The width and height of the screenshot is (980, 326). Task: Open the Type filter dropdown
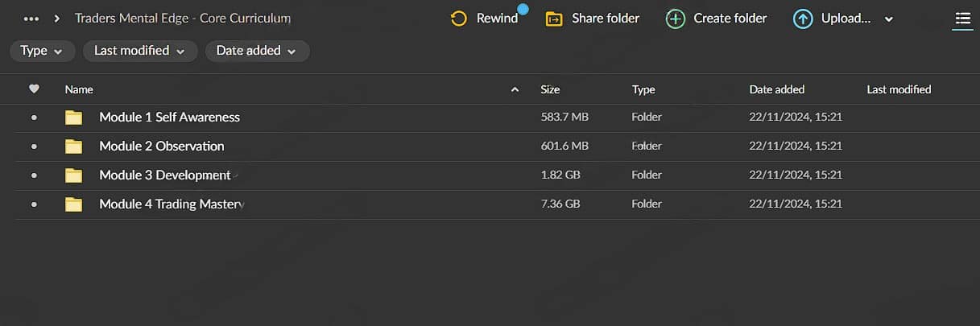pyautogui.click(x=42, y=51)
